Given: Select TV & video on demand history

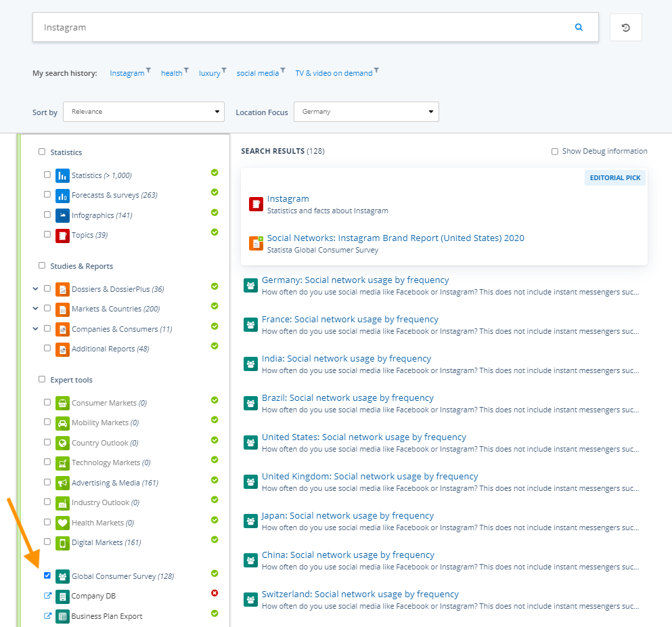Looking at the screenshot, I should [334, 73].
